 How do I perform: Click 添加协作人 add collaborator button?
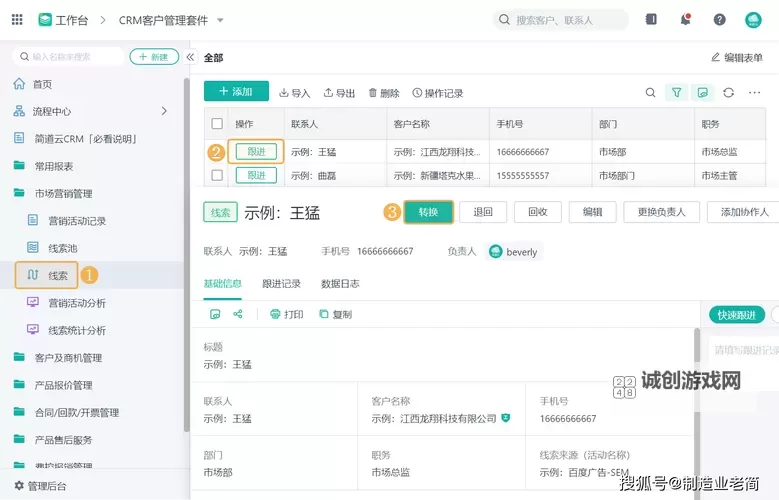[744, 212]
